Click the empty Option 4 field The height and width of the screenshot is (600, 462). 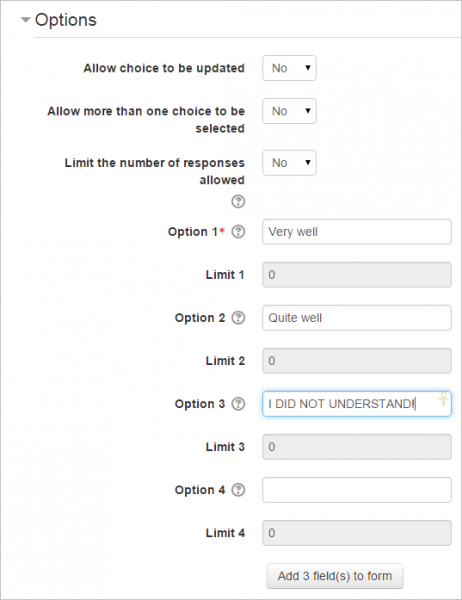pyautogui.click(x=357, y=490)
